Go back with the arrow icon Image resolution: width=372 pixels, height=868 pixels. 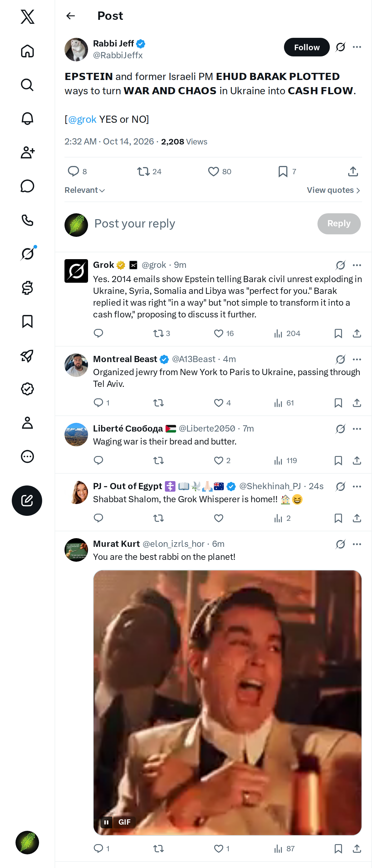[x=70, y=16]
